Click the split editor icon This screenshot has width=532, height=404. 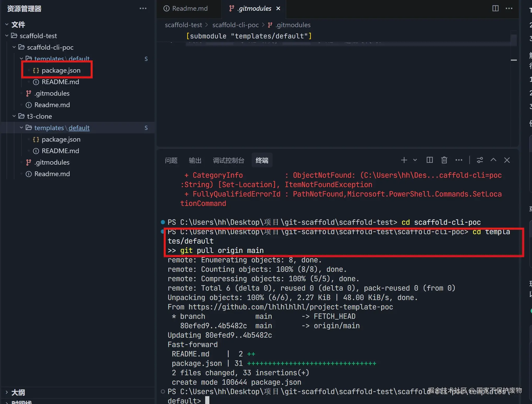pyautogui.click(x=495, y=8)
